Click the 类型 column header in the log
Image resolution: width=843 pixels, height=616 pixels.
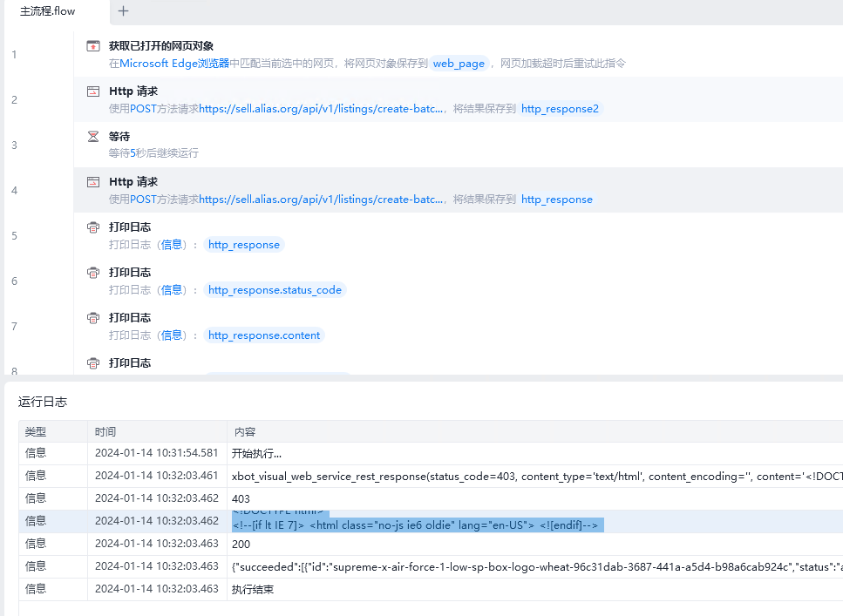36,432
